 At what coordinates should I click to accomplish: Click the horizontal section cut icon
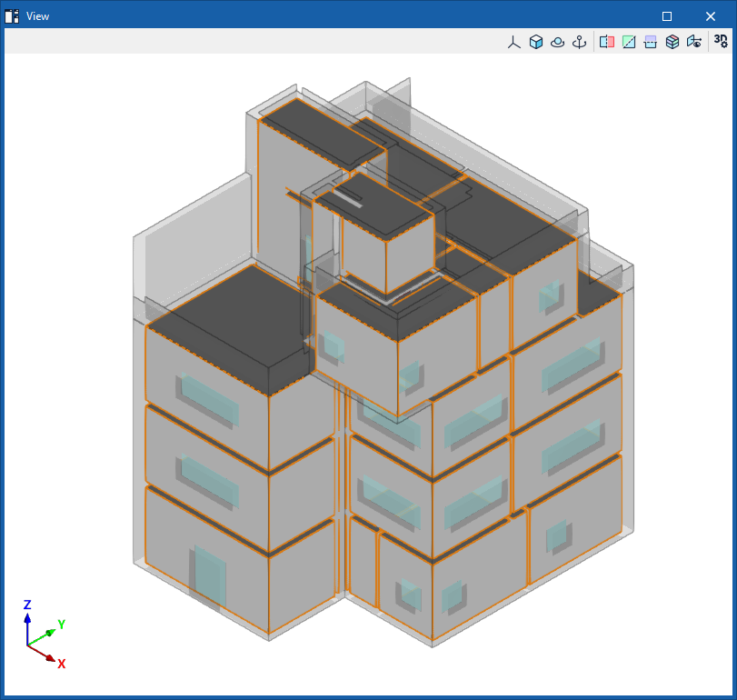point(651,43)
